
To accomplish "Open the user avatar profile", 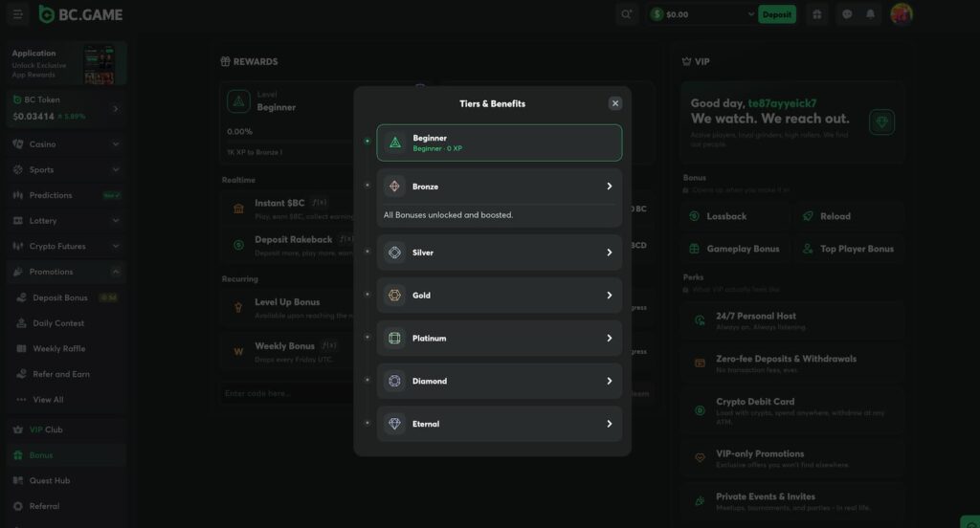I will pos(902,13).
